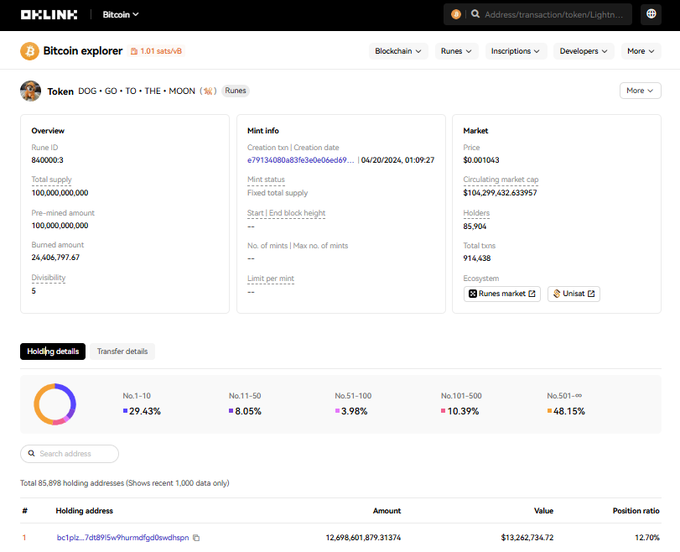Open creation transaction hash e79134080a83fe3e0e06ed69
The width and height of the screenshot is (680, 552).
(301, 160)
